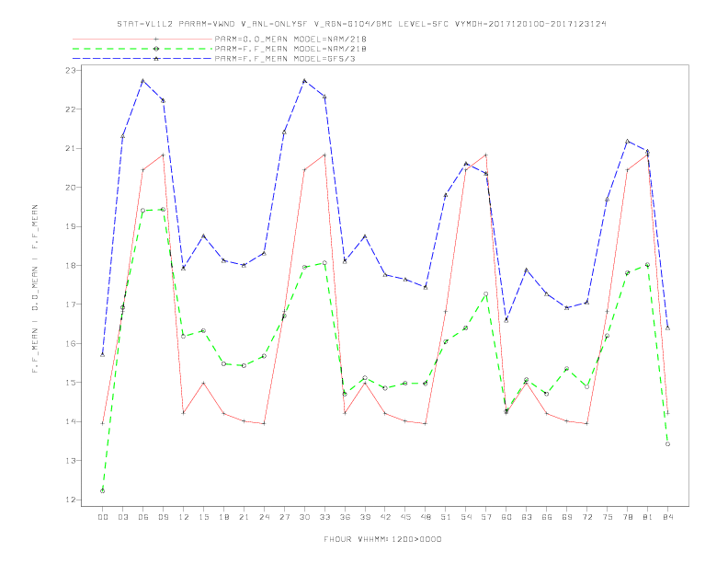Click y-axis tick label 23
Viewport: 728px width, 563px height.
[71, 70]
